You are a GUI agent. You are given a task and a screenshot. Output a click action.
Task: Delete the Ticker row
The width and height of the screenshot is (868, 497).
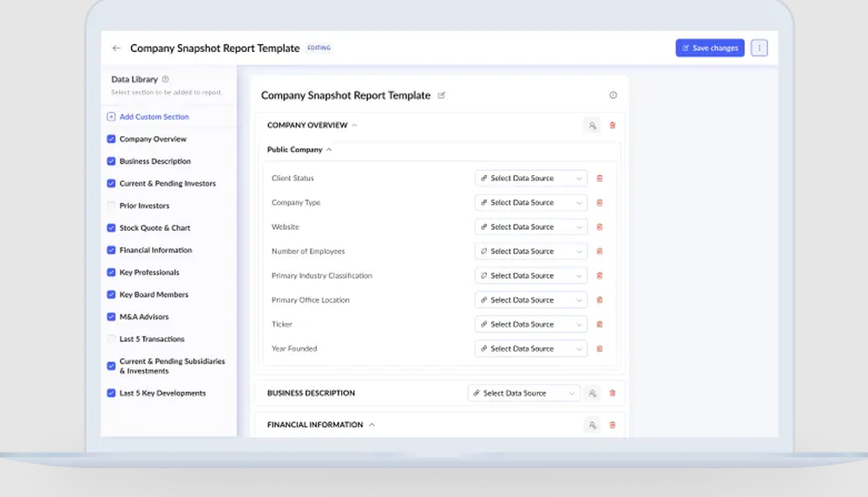[x=600, y=324]
